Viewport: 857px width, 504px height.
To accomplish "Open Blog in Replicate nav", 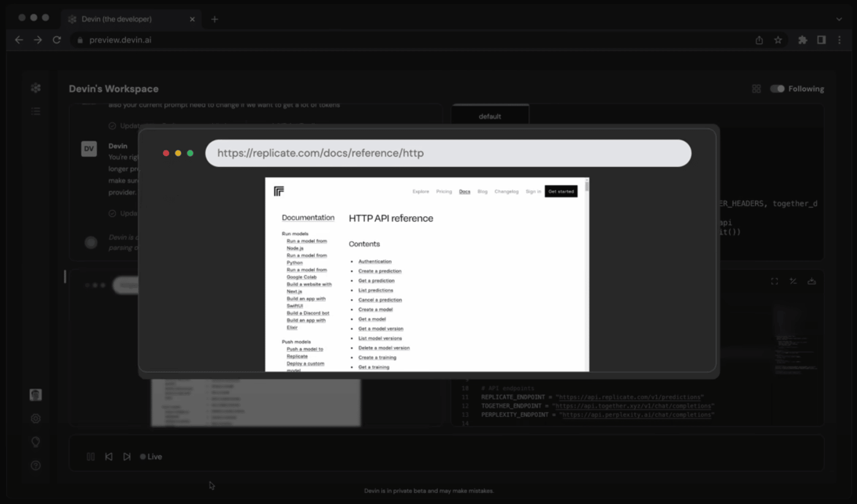I will tap(482, 192).
